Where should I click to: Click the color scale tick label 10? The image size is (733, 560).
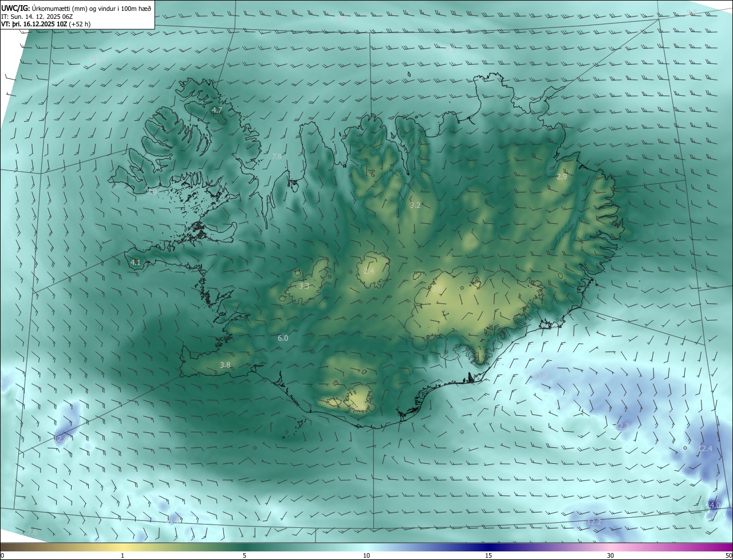click(366, 555)
